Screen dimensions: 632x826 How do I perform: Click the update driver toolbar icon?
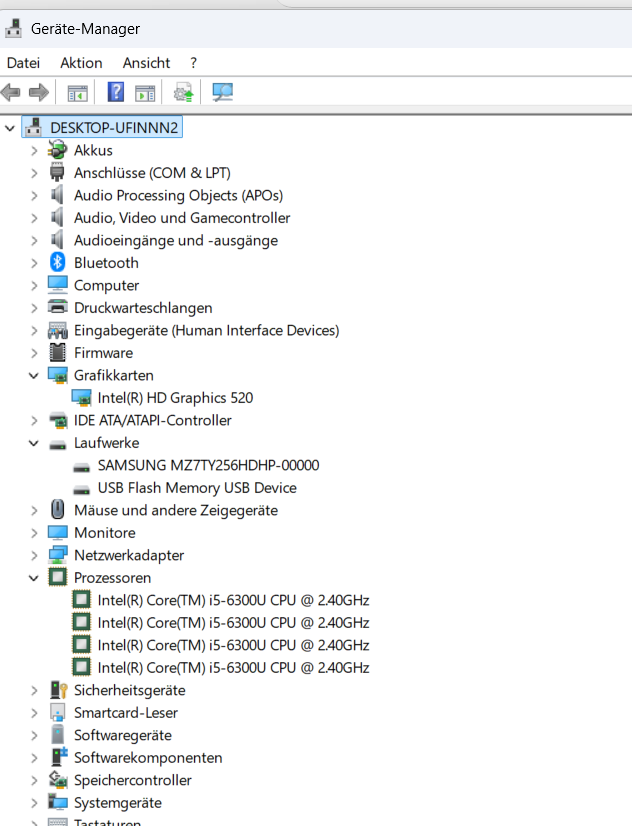(184, 92)
